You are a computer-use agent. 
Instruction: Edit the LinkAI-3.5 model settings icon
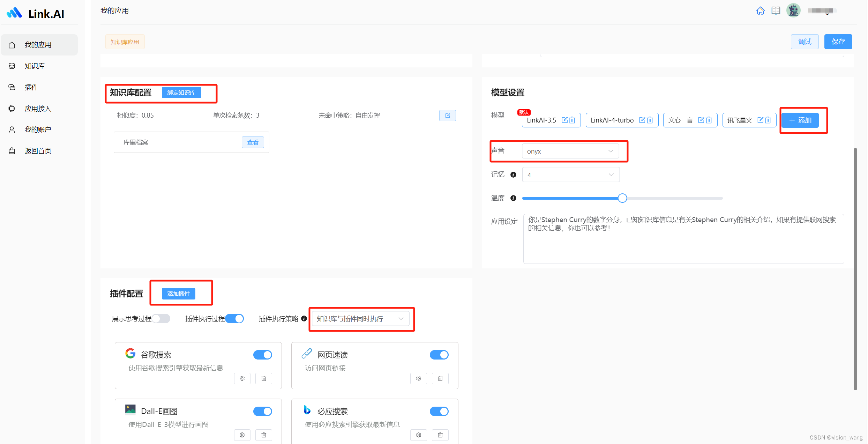[564, 120]
